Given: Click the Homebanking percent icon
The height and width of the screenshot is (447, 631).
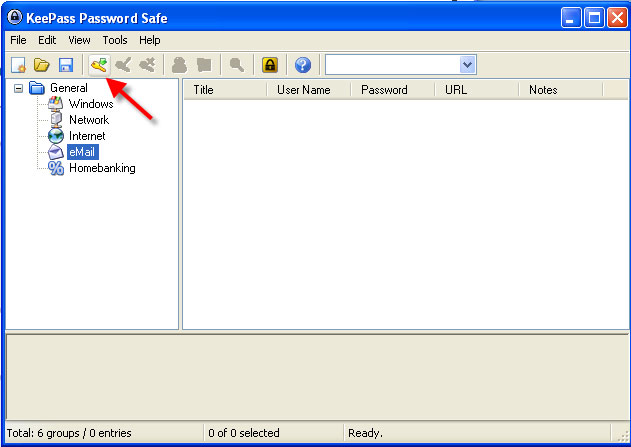Looking at the screenshot, I should (56, 168).
